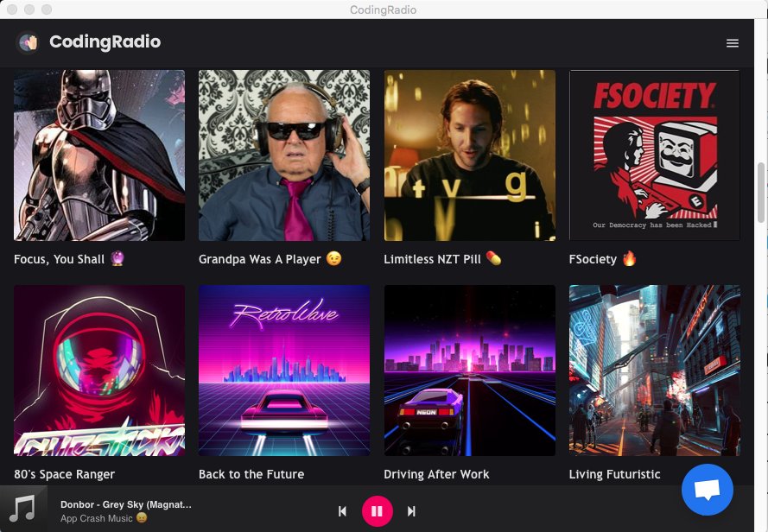Open the Grandpa Was A Player thumbnail
This screenshot has width=768, height=532.
[x=284, y=155]
